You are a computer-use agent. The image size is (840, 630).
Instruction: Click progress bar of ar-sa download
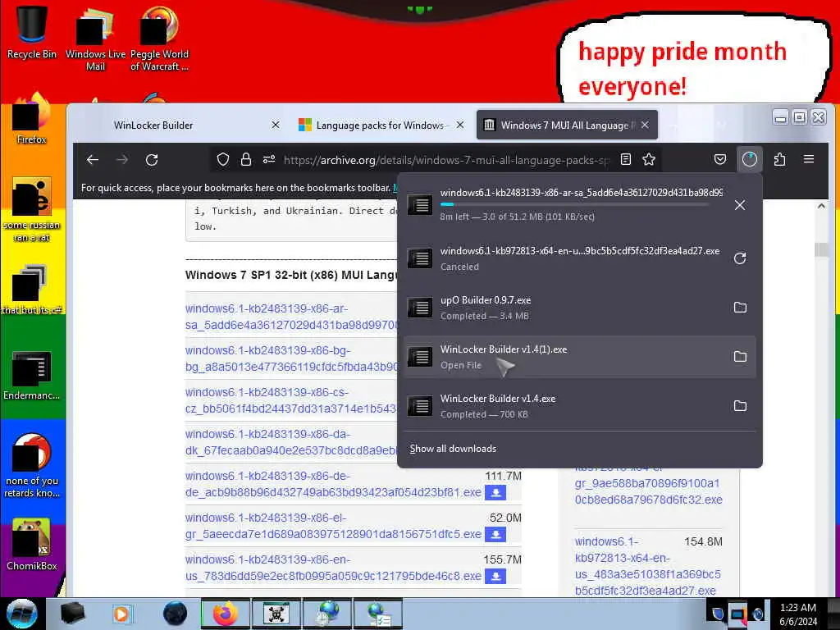[x=574, y=204]
